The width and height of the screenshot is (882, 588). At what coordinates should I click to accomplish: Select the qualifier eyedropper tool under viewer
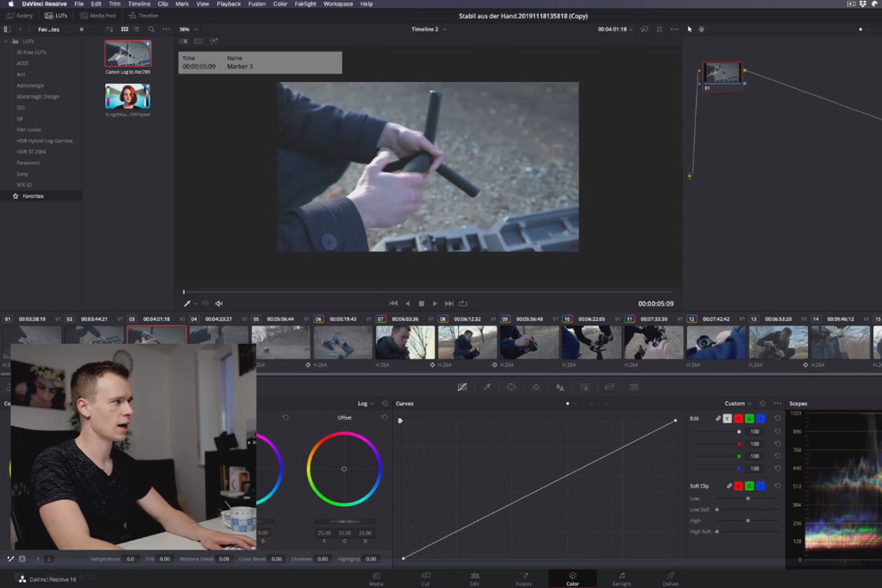coord(187,304)
